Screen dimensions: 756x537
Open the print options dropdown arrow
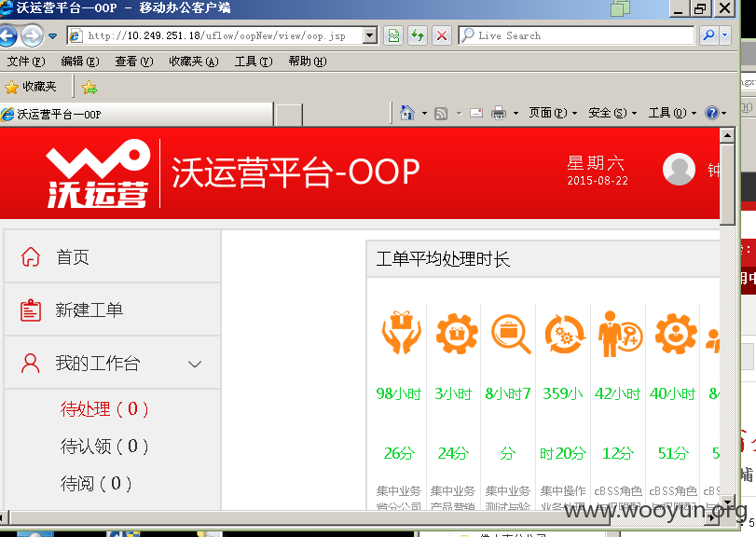(x=515, y=114)
